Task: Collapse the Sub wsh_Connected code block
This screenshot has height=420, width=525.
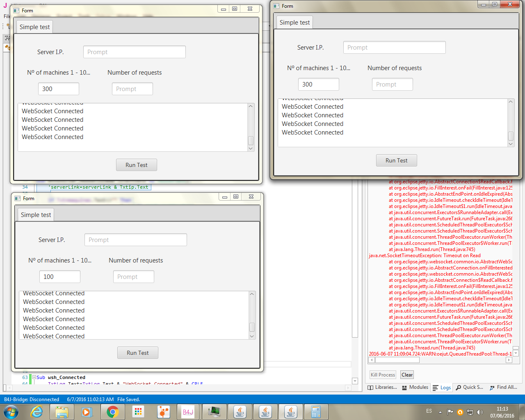Action: 34,377
